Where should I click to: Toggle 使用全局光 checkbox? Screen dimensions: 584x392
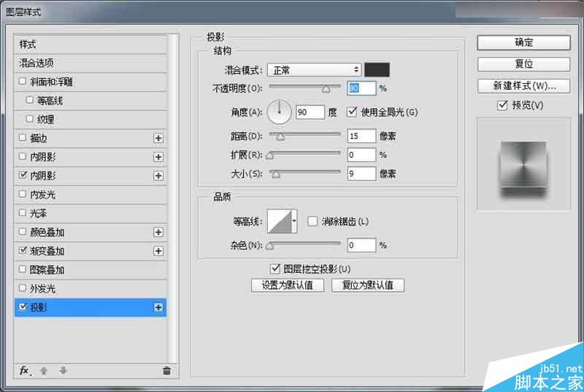352,112
